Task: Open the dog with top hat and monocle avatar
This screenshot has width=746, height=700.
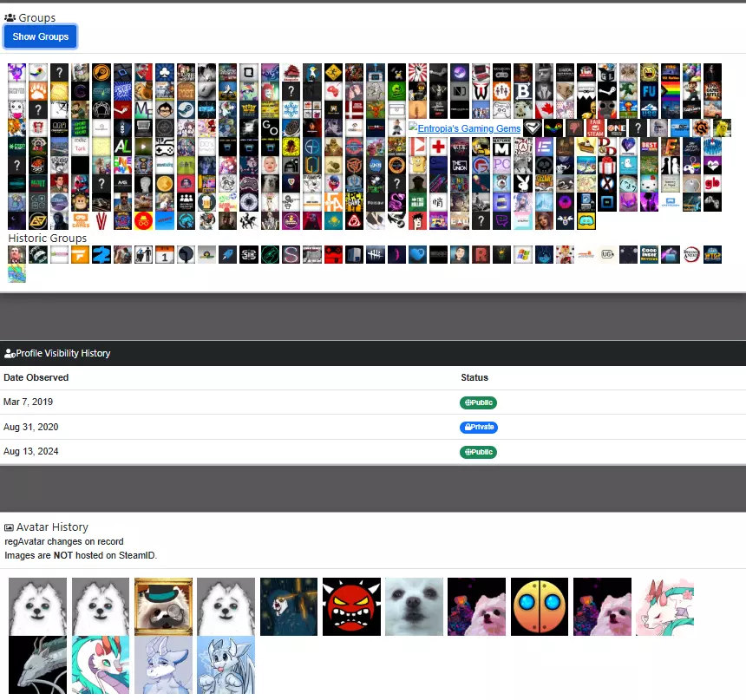Action: (163, 606)
